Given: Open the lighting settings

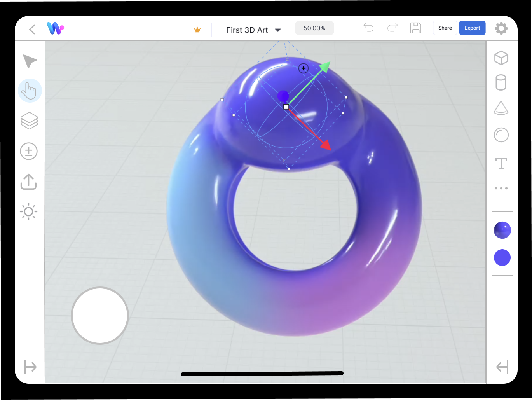Looking at the screenshot, I should [28, 212].
